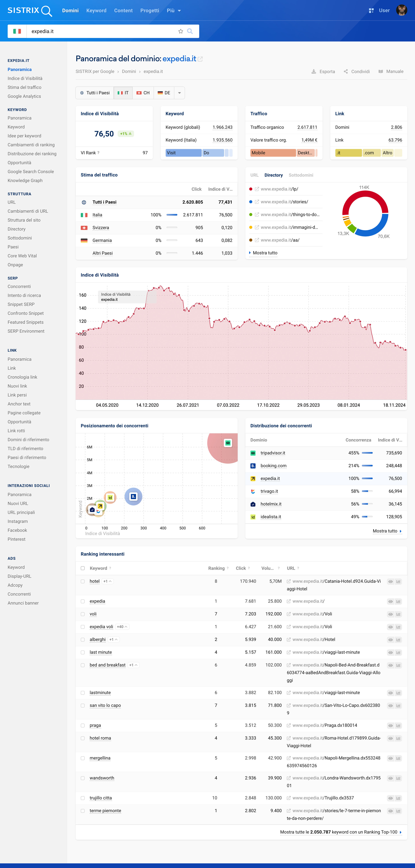Open the country filter dropdown arrow

[179, 93]
